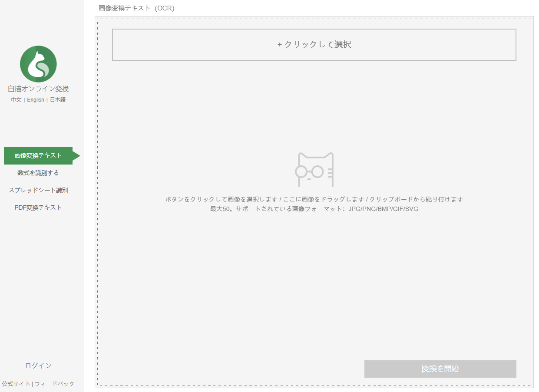Click the supported image formats text line
Viewport: 539px width, 392px height.
(314, 209)
